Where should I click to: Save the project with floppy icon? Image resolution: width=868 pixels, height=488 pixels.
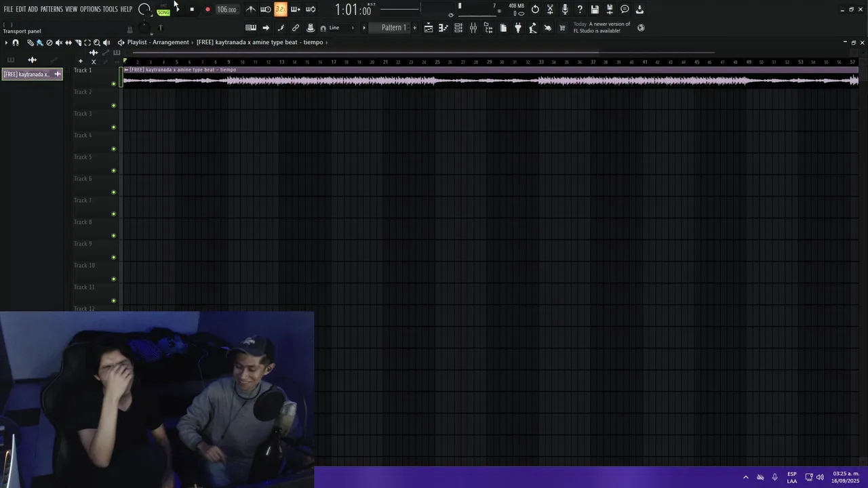pos(595,9)
